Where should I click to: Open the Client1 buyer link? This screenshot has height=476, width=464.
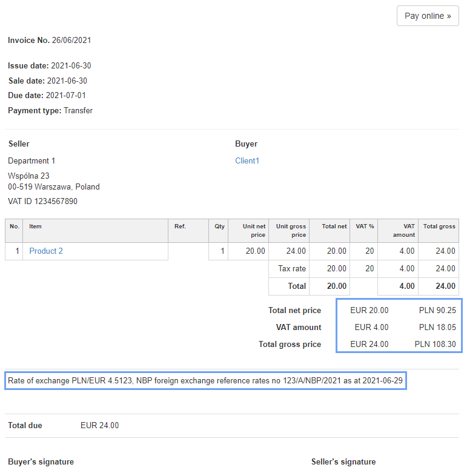(x=247, y=160)
